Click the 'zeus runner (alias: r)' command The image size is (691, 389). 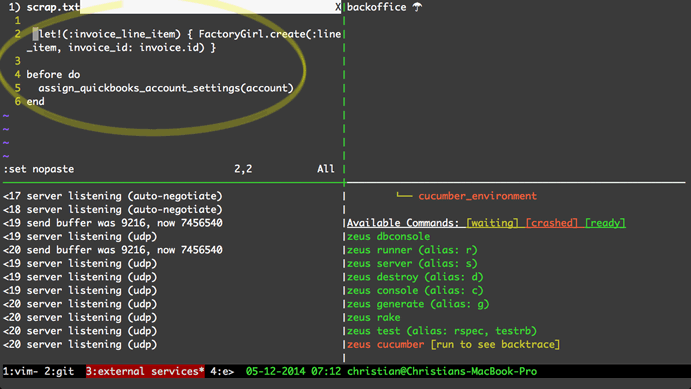coord(412,250)
